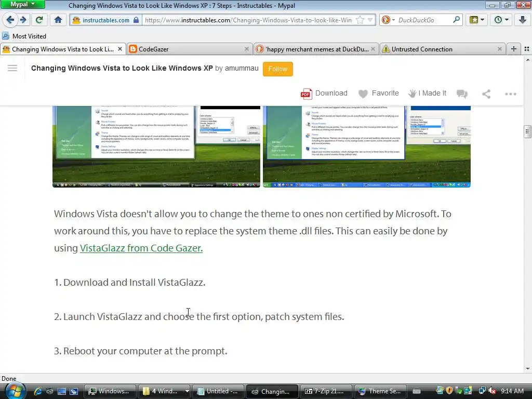The image size is (532, 399).
Task: Open the VistaGlazz from Code Gazer link
Action: 141,248
